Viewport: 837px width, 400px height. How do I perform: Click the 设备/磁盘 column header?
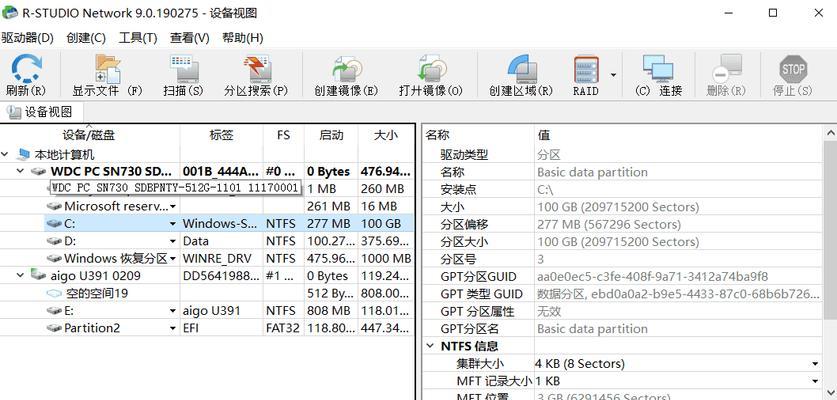[90, 135]
